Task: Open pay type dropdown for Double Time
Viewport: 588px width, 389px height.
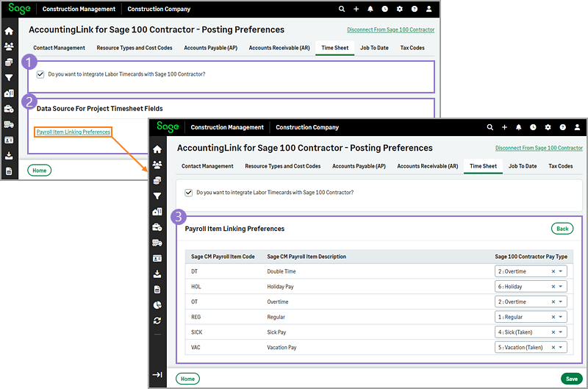Action: [561, 271]
